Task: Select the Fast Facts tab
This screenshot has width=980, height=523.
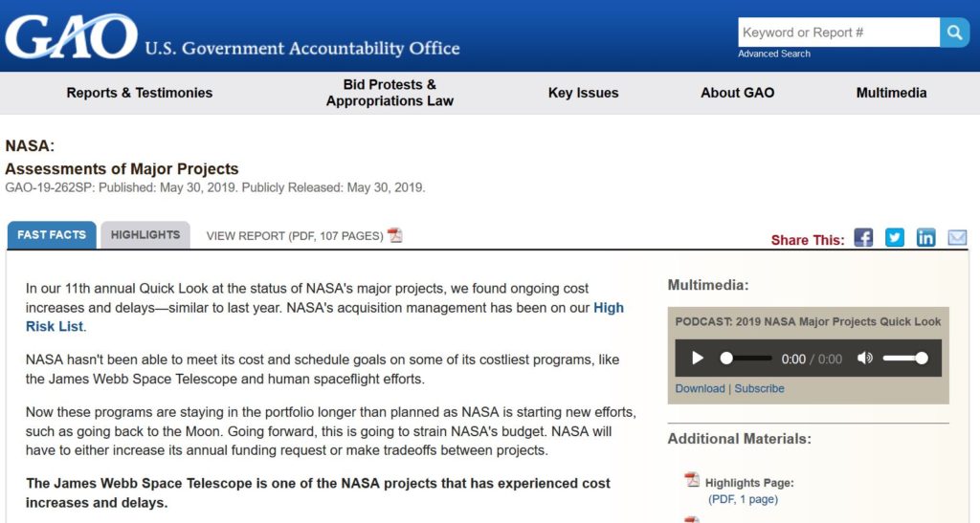Action: point(52,234)
